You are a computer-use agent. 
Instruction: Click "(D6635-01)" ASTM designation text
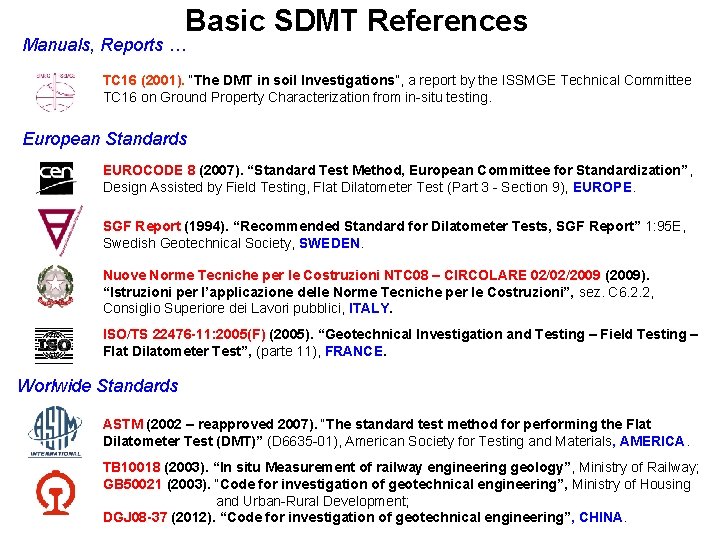pos(304,441)
